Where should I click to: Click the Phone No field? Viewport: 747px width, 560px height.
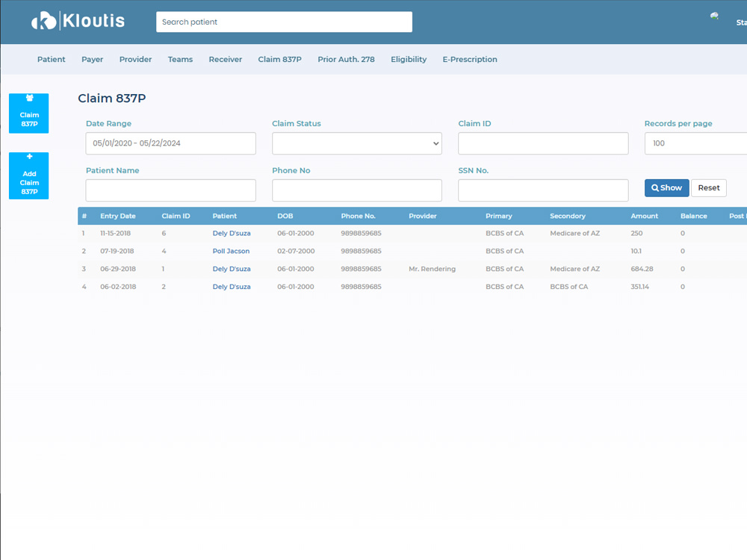tap(357, 190)
